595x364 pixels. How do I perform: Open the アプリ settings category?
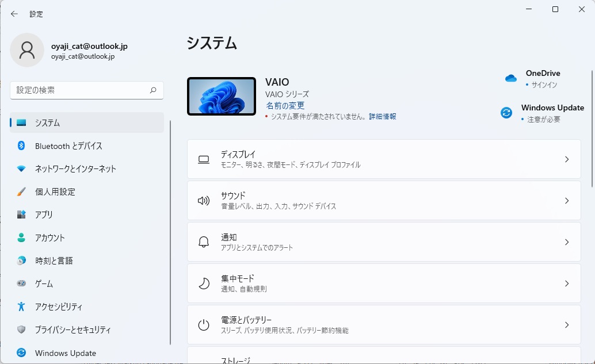[87, 214]
